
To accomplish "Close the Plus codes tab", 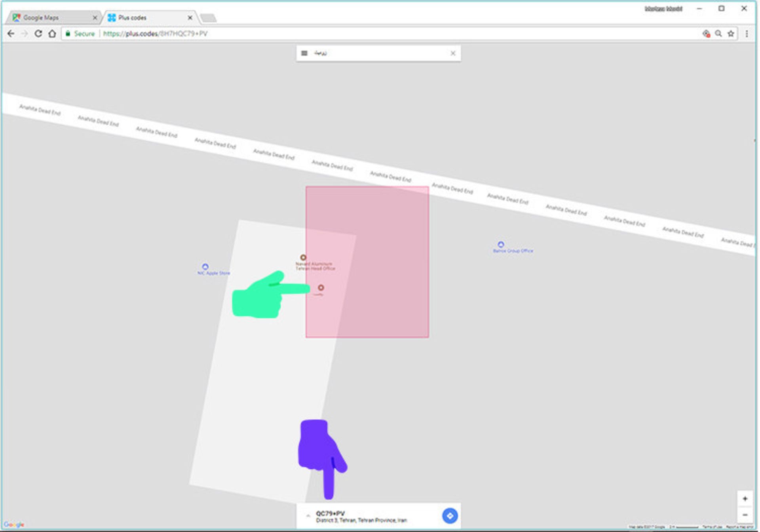I will pos(190,18).
